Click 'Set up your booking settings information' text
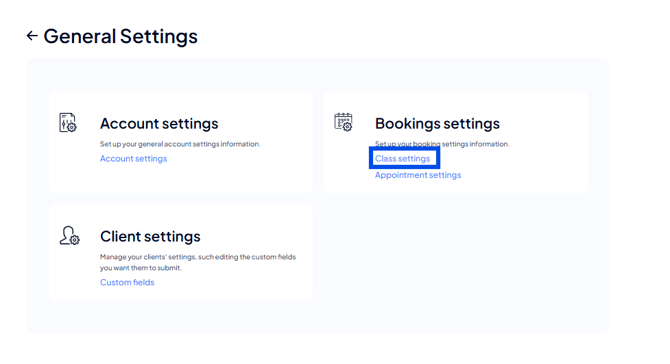 point(442,144)
